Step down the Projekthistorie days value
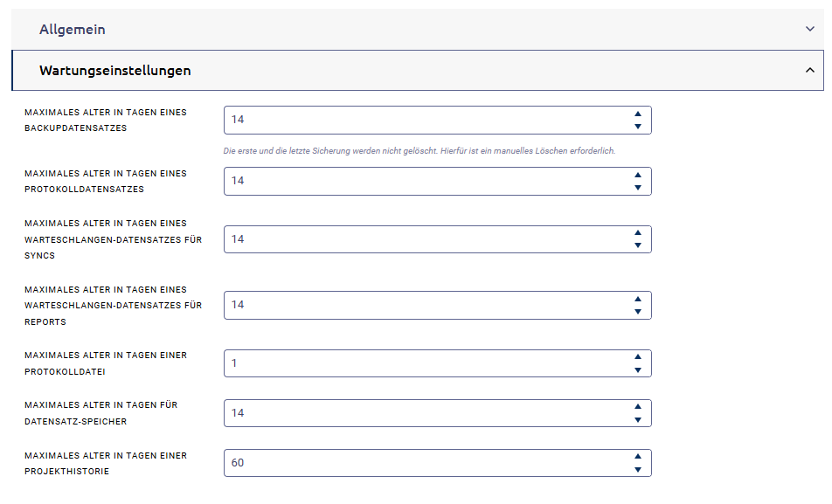832x504 pixels. 637,470
